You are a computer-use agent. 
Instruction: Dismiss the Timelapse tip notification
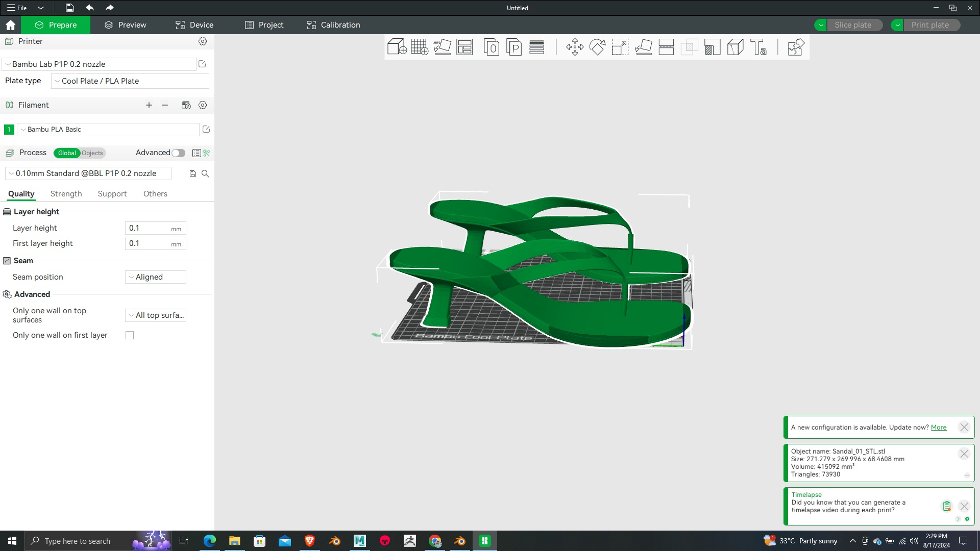tap(964, 506)
